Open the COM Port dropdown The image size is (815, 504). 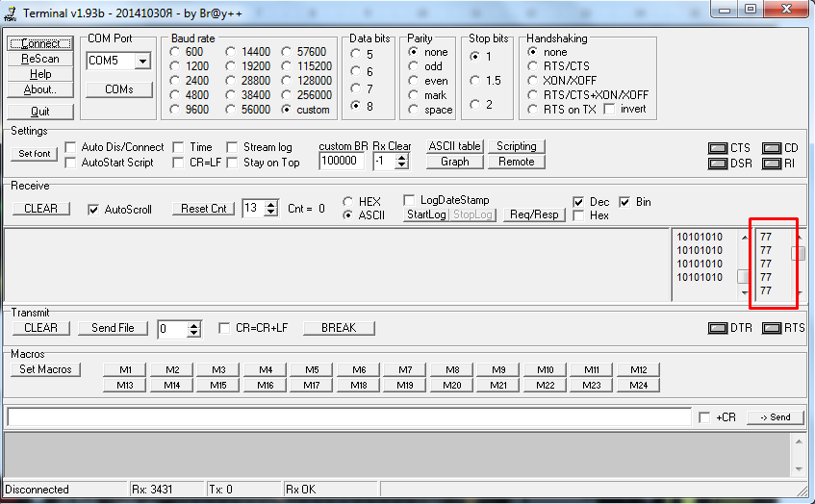[x=142, y=61]
